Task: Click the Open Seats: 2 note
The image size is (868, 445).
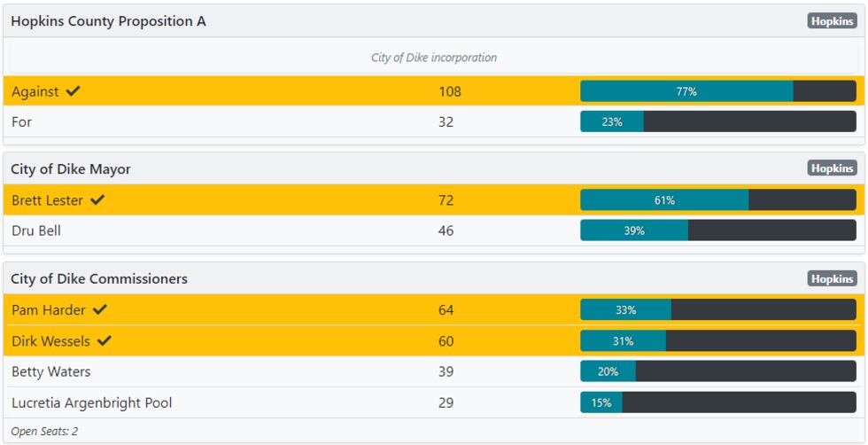Action: tap(44, 431)
